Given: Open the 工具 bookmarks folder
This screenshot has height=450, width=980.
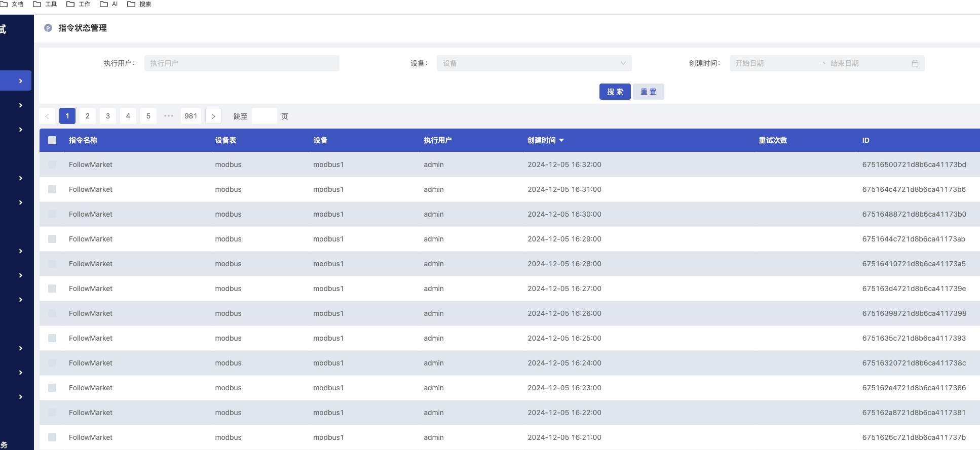Looking at the screenshot, I should click(45, 4).
